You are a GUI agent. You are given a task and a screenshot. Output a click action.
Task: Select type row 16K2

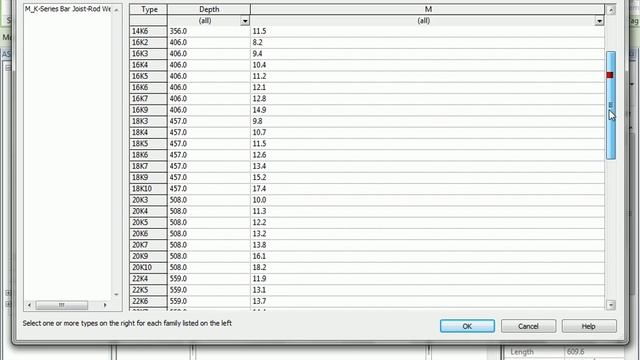pyautogui.click(x=367, y=42)
